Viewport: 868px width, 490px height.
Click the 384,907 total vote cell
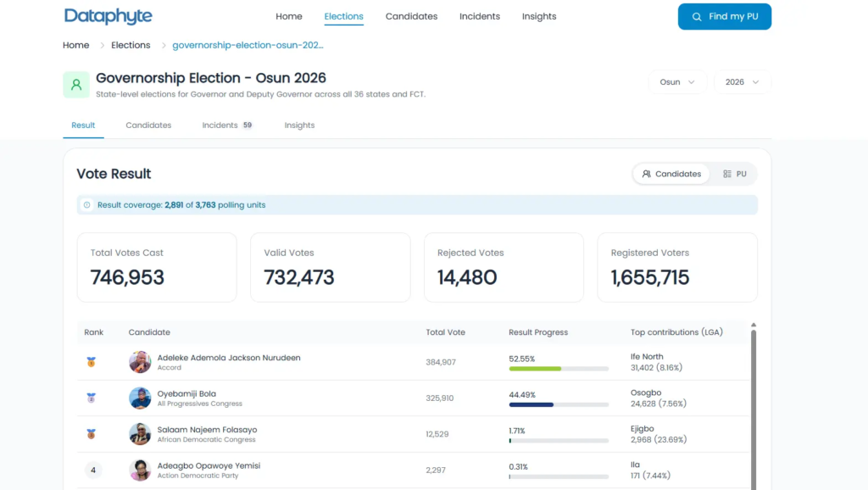pyautogui.click(x=441, y=362)
